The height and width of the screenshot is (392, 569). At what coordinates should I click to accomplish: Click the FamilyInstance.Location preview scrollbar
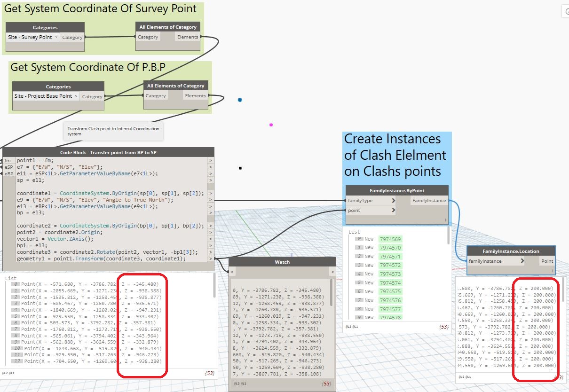click(564, 290)
